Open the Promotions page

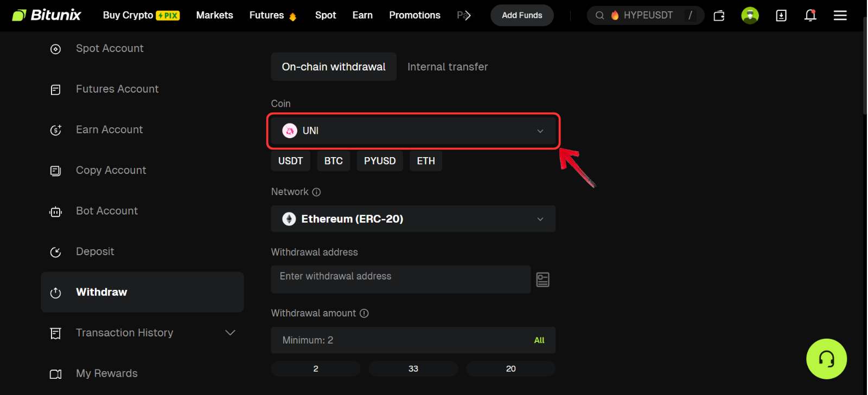[414, 15]
